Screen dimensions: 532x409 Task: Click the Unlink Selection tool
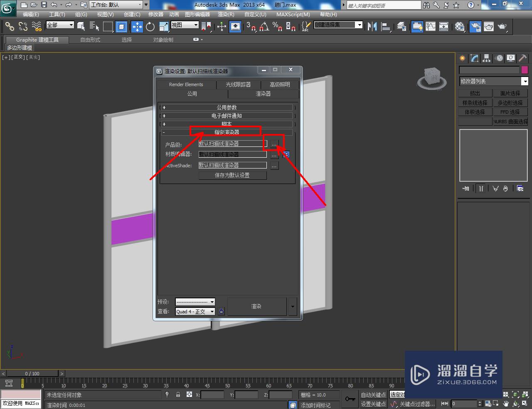point(23,27)
